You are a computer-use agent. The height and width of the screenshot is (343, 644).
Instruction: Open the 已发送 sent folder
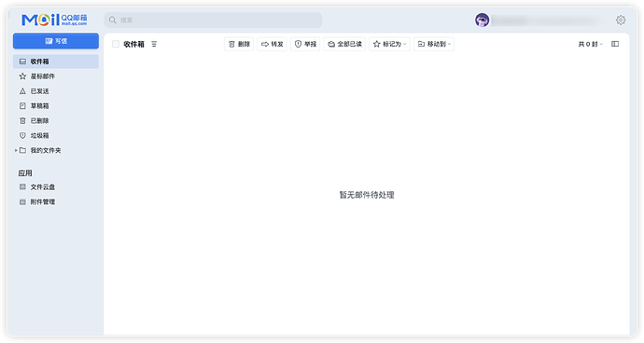click(x=56, y=91)
